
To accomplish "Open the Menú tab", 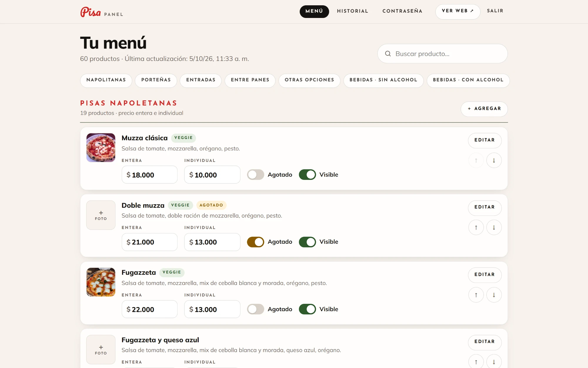I will click(x=314, y=11).
